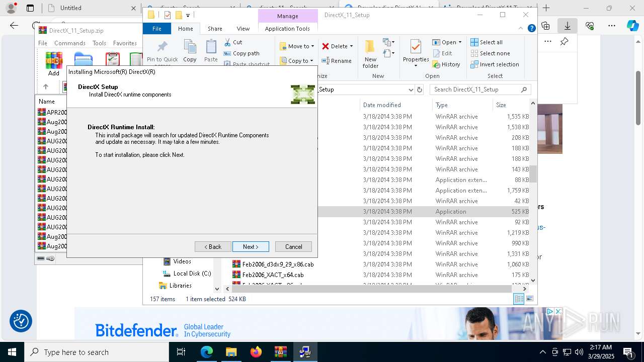Screen dimensions: 644x362
Task: Open the Edge downloads icon
Action: (x=568, y=26)
